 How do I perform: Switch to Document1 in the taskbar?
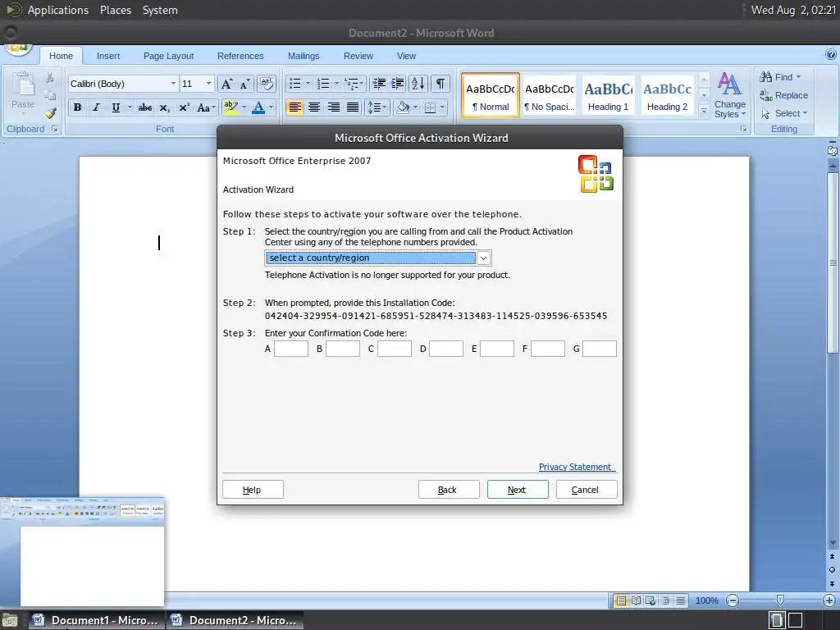[96, 620]
